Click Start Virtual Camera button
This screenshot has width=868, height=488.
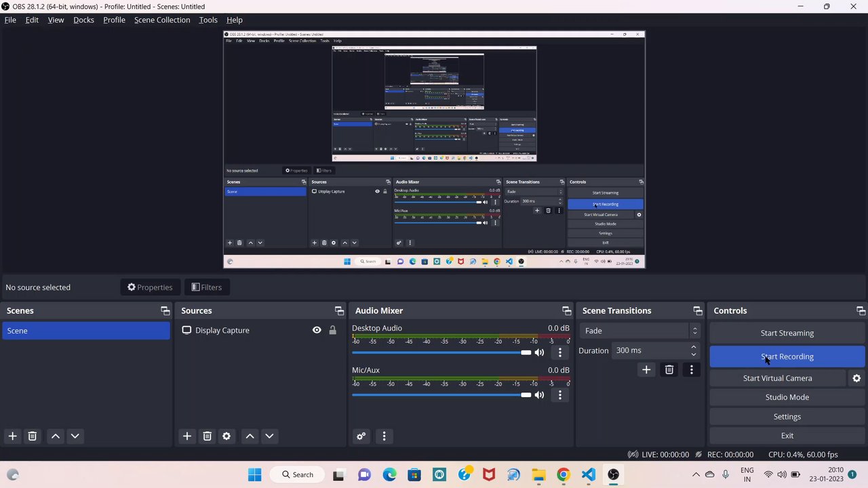click(x=778, y=378)
